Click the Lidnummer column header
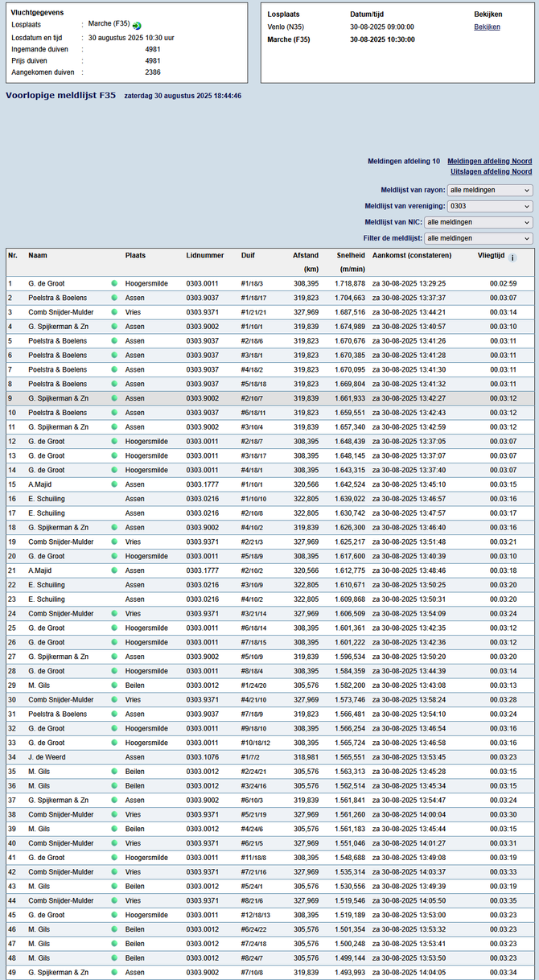This screenshot has width=539, height=980. point(205,255)
